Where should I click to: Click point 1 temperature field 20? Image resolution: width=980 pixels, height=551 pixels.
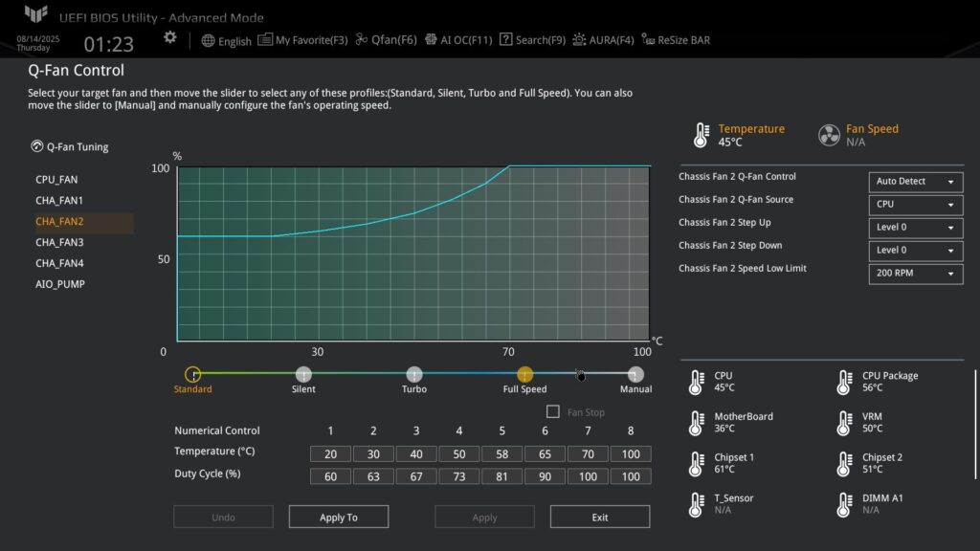330,454
